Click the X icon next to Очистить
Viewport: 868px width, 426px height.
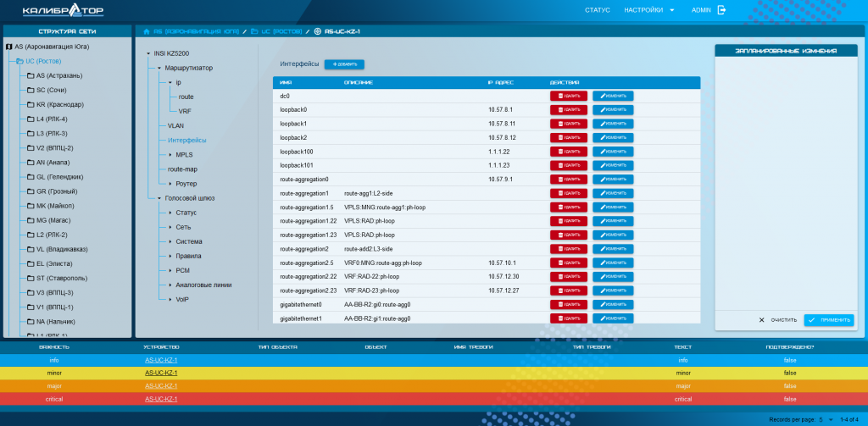(762, 320)
